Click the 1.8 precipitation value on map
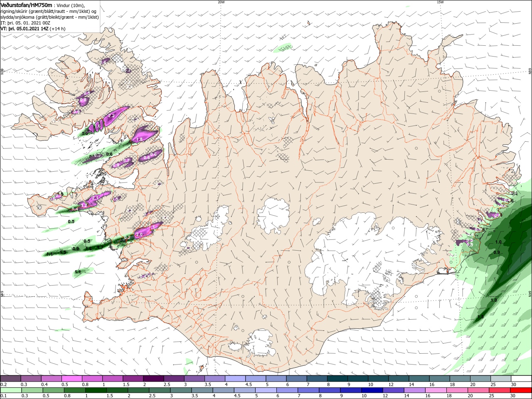The height and width of the screenshot is (399, 532). 140,139
